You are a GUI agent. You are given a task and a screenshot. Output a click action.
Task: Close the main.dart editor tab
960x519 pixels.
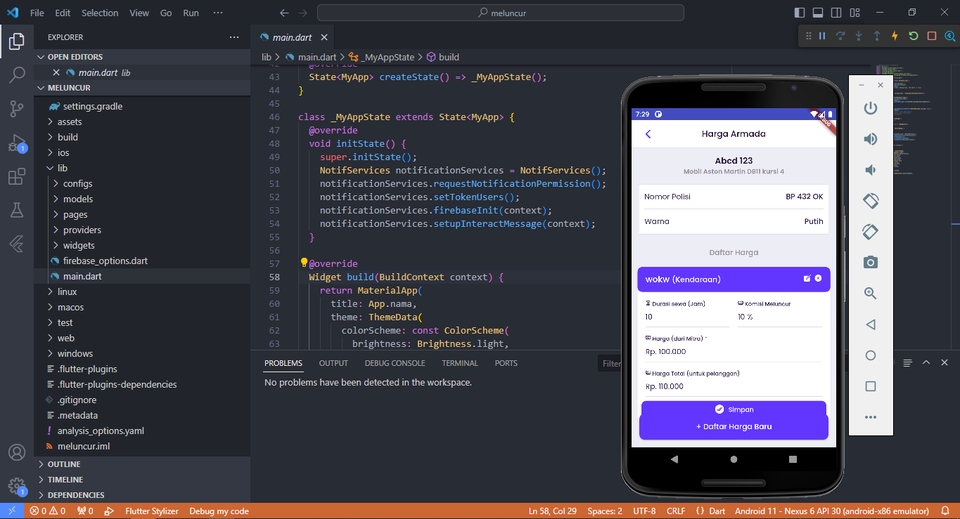[324, 37]
